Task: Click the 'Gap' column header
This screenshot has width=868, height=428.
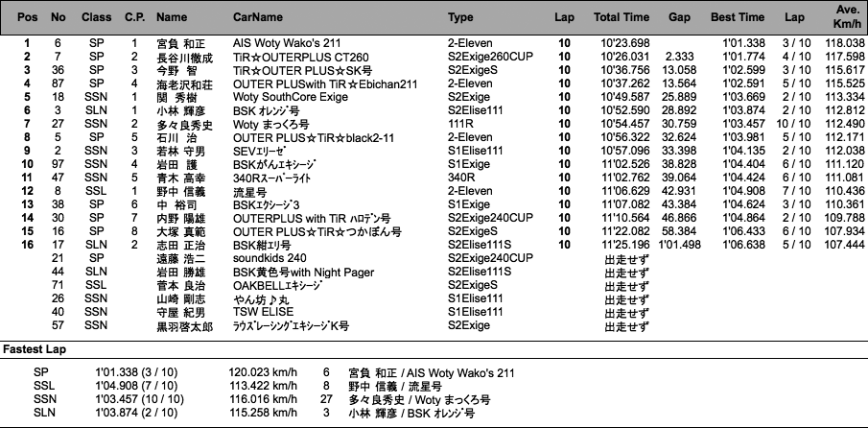Action: click(679, 17)
